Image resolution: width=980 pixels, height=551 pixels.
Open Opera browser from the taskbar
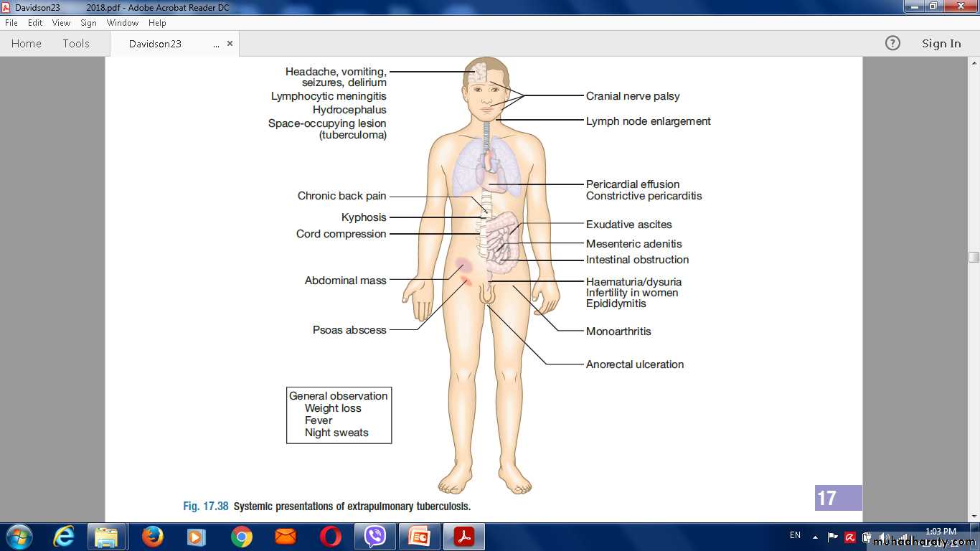click(330, 537)
